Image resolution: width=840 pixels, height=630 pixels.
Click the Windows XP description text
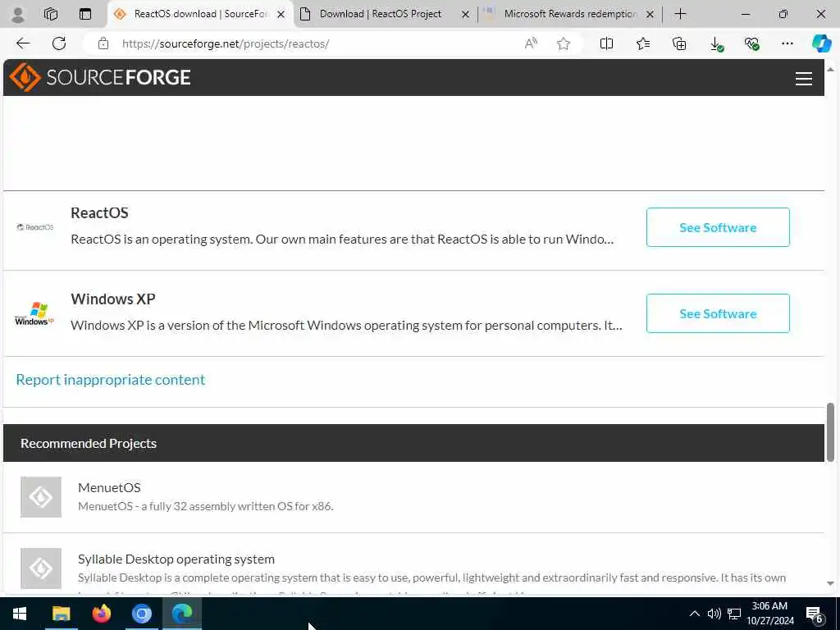tap(347, 326)
